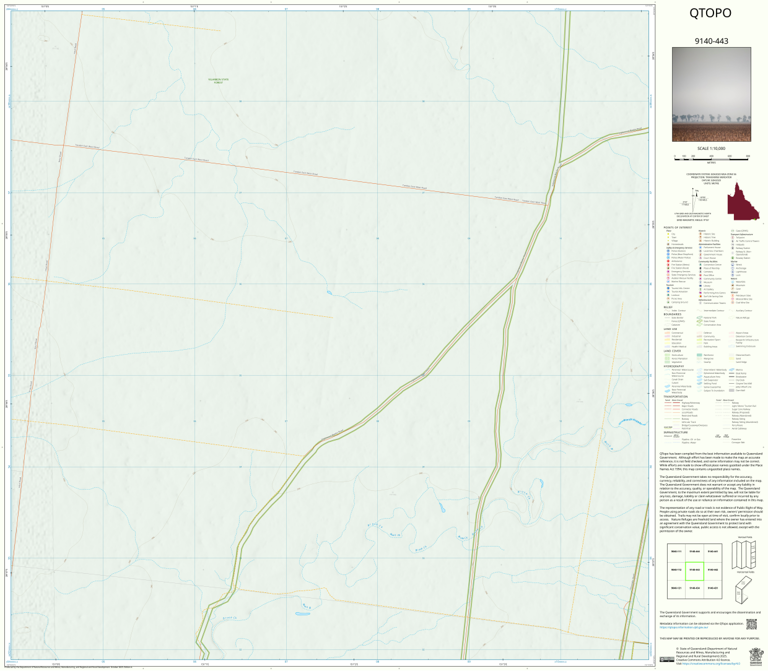Click the QTOPO map title
This screenshot has width=768, height=671.
[x=710, y=13]
